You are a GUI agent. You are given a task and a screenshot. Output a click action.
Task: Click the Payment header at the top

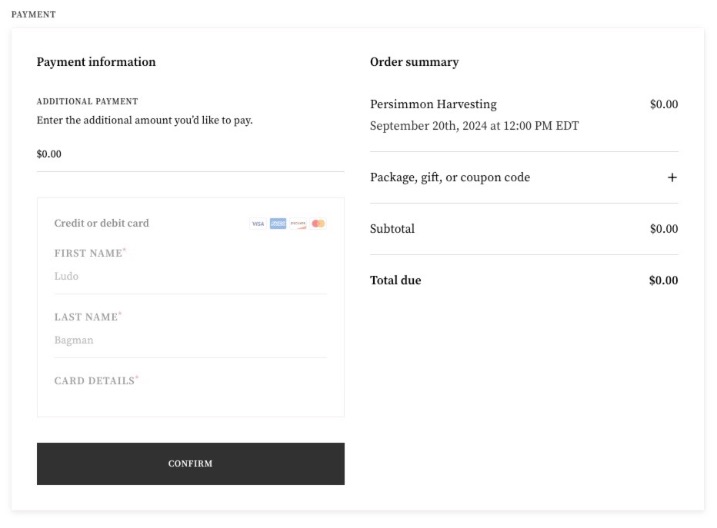(33, 15)
